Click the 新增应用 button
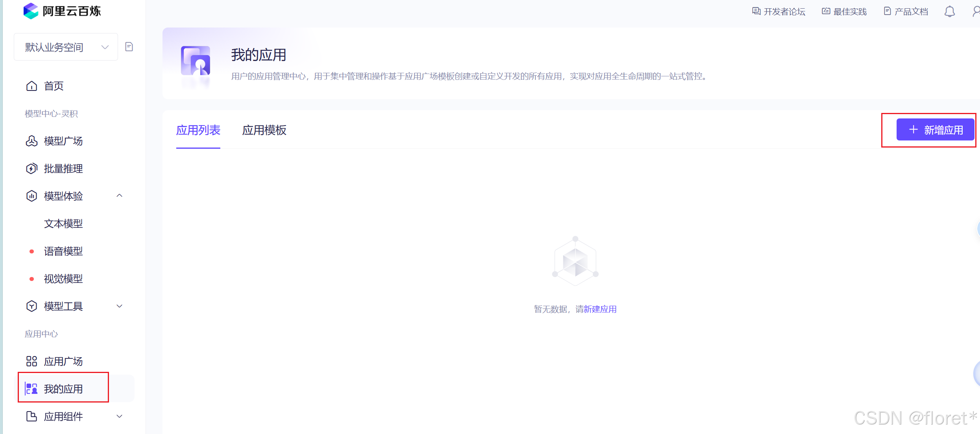980x434 pixels. (935, 130)
